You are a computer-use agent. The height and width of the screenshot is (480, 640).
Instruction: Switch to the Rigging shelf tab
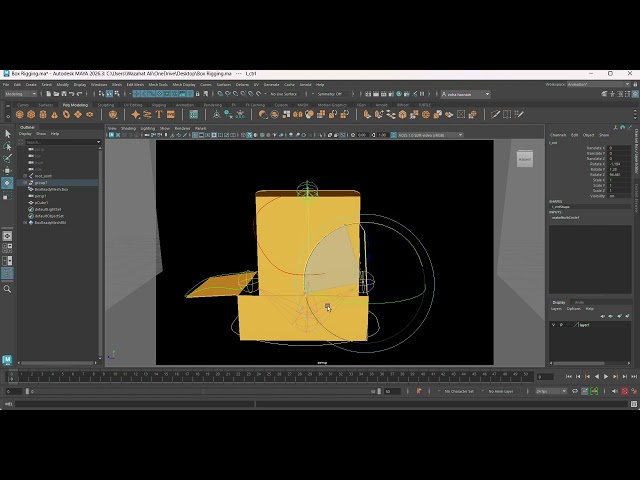pyautogui.click(x=159, y=105)
